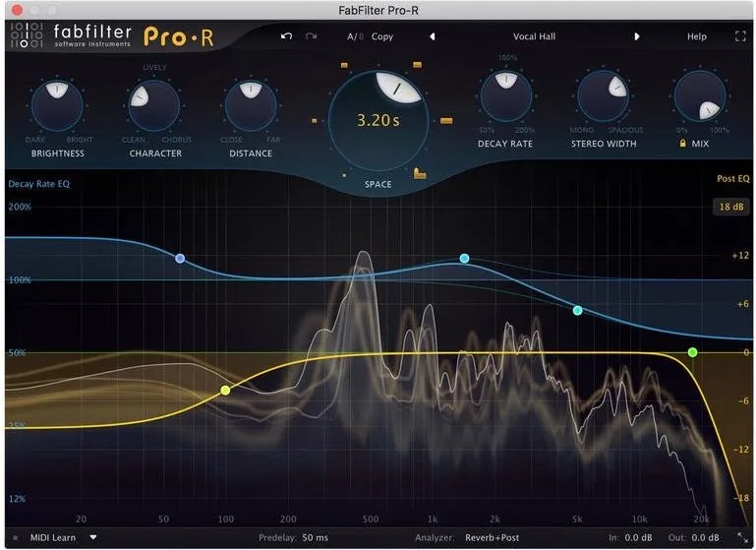Screen dimensions: 756x550
Task: Click the Predelay 50 ms value
Action: click(315, 537)
